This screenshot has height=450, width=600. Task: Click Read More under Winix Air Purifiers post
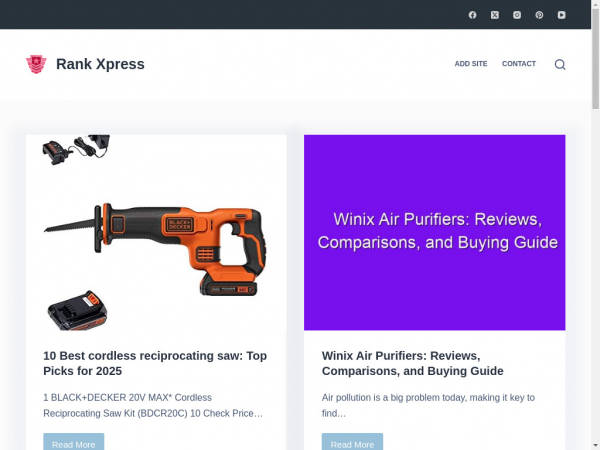[x=352, y=442]
